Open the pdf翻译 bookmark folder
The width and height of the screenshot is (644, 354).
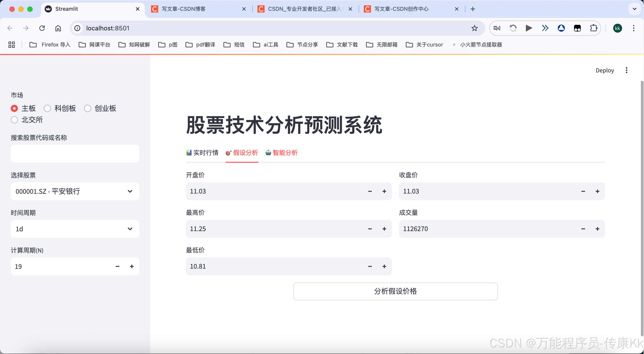click(x=200, y=45)
